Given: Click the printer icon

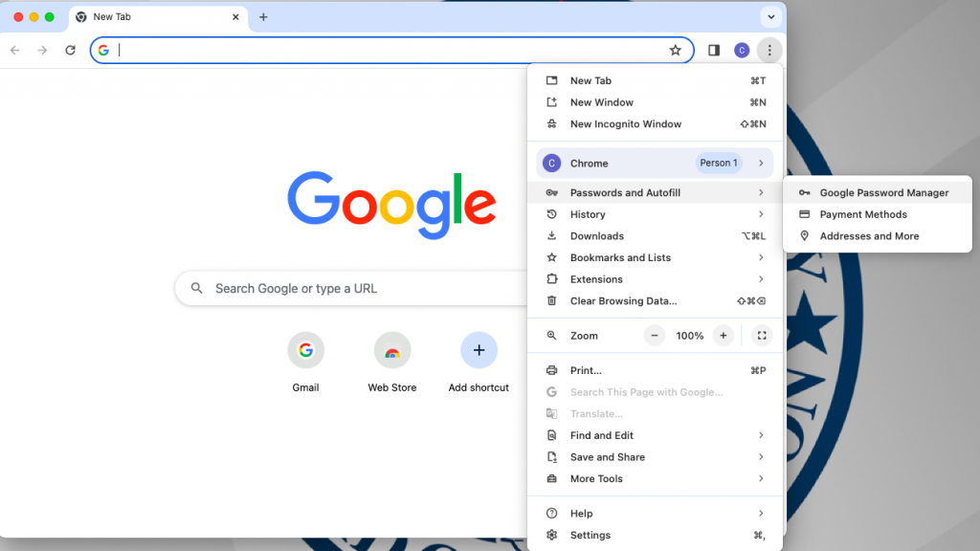Looking at the screenshot, I should 551,370.
